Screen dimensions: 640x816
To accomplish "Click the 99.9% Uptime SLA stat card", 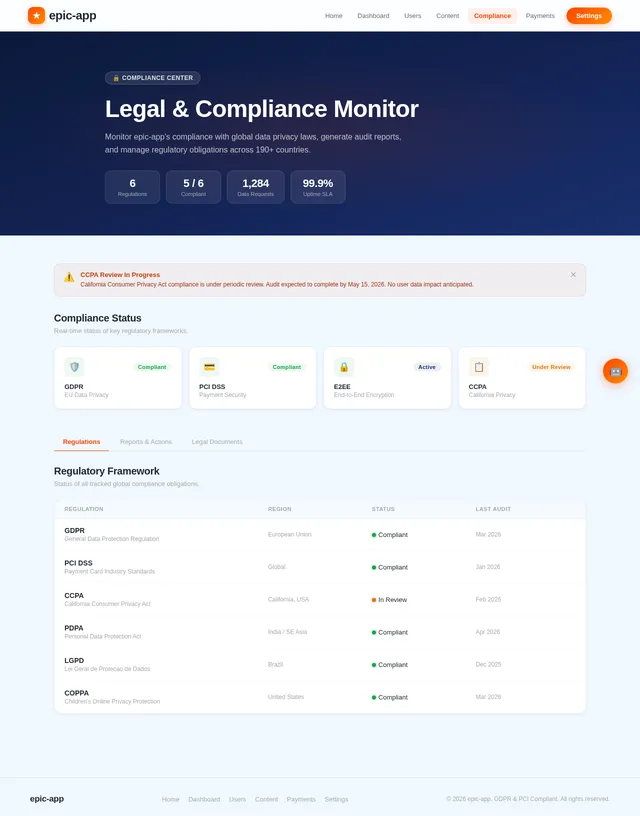I will click(318, 187).
